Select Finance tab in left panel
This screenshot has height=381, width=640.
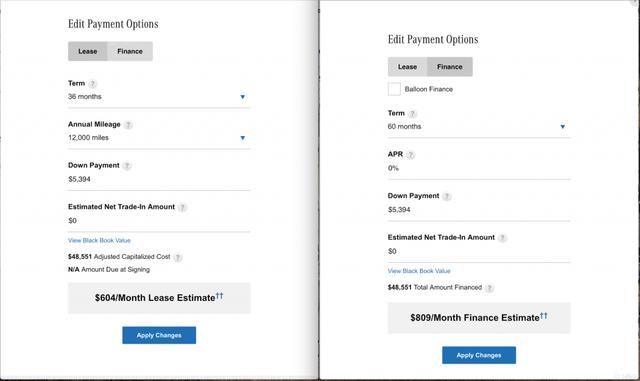130,51
